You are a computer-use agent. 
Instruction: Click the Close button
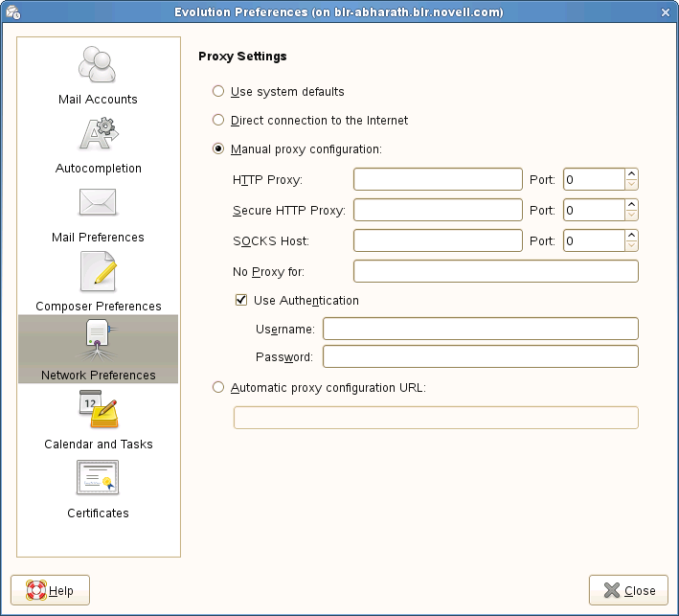[628, 590]
